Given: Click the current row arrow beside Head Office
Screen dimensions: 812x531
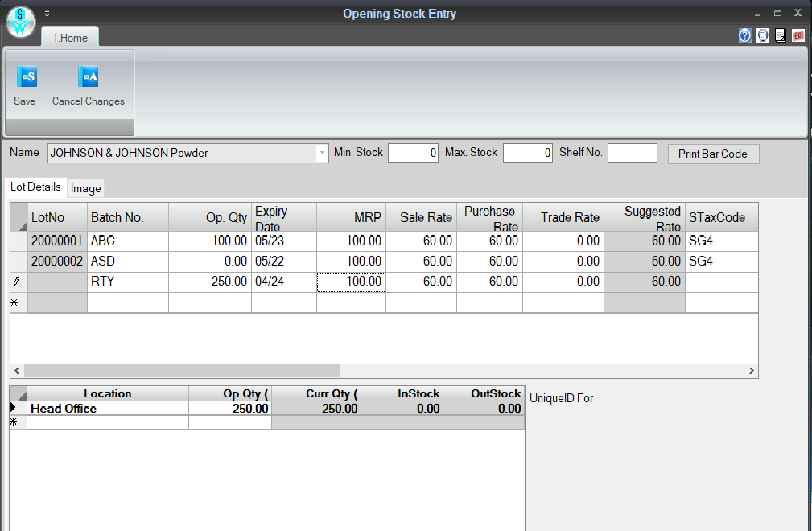Looking at the screenshot, I should coord(19,409).
